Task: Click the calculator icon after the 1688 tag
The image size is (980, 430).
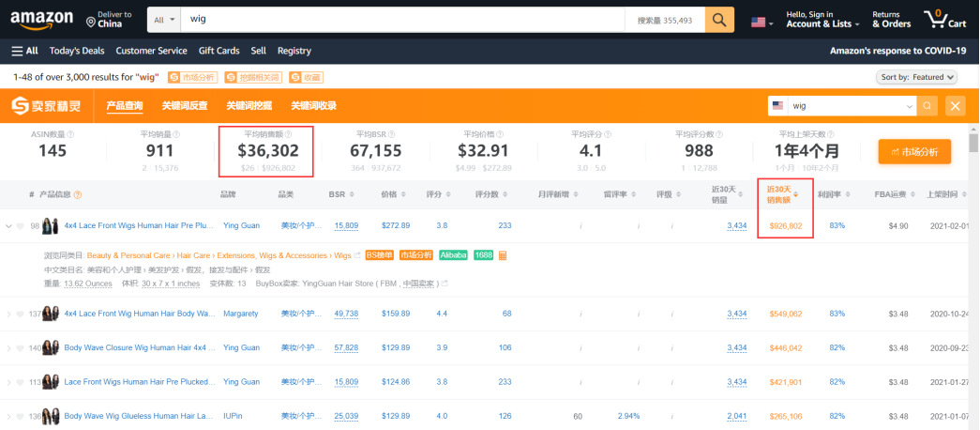Action: (503, 255)
